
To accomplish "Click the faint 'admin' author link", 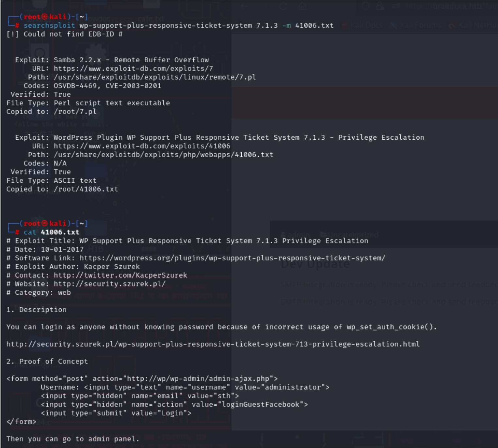I will [295, 235].
